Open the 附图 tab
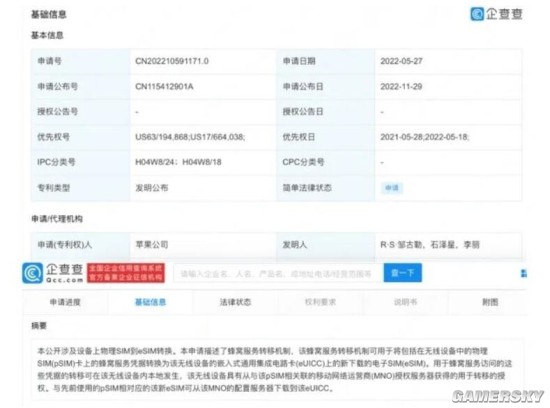 click(x=490, y=302)
